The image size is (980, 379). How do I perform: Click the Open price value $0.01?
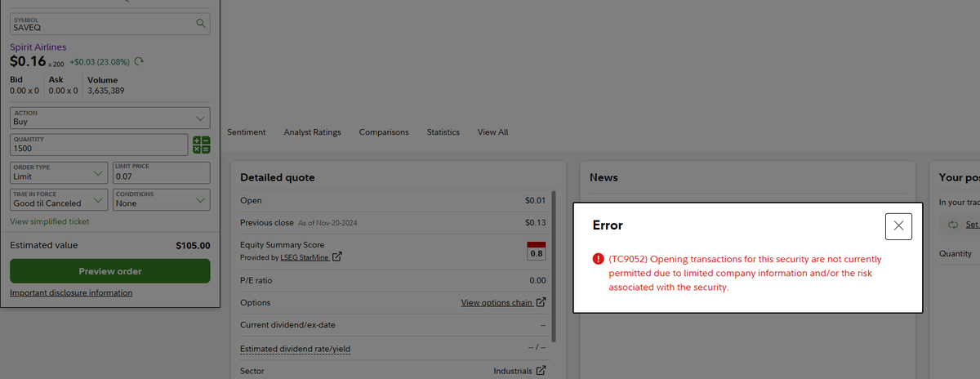click(535, 201)
